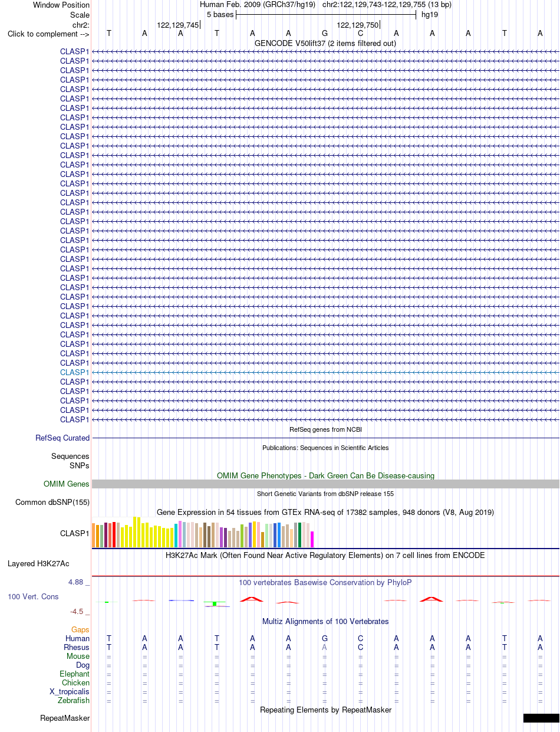Viewport: 560px width, 732px height.
Task: Click base G in the Human alignment row
Action: 324,638
